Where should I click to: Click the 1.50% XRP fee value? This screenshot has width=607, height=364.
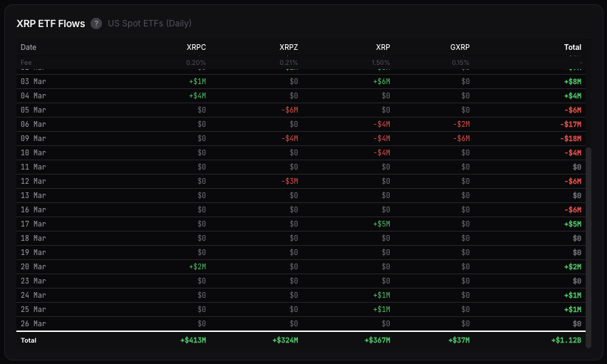click(380, 63)
